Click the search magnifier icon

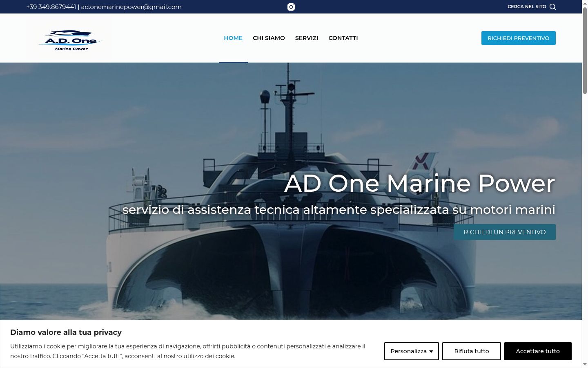(552, 7)
